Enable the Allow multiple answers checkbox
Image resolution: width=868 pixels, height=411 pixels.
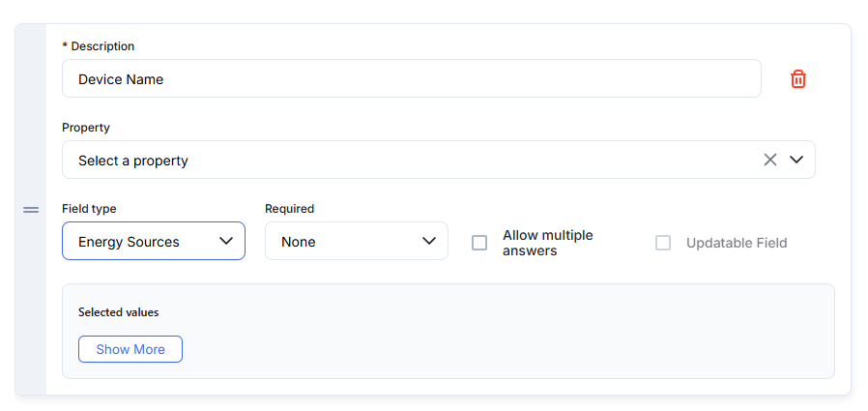479,243
